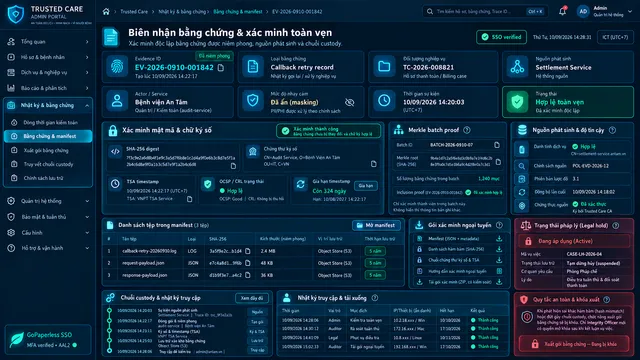This screenshot has height=360, width=640.
Task: Open Dòng thời gian kiểm toán page
Action: [48, 122]
